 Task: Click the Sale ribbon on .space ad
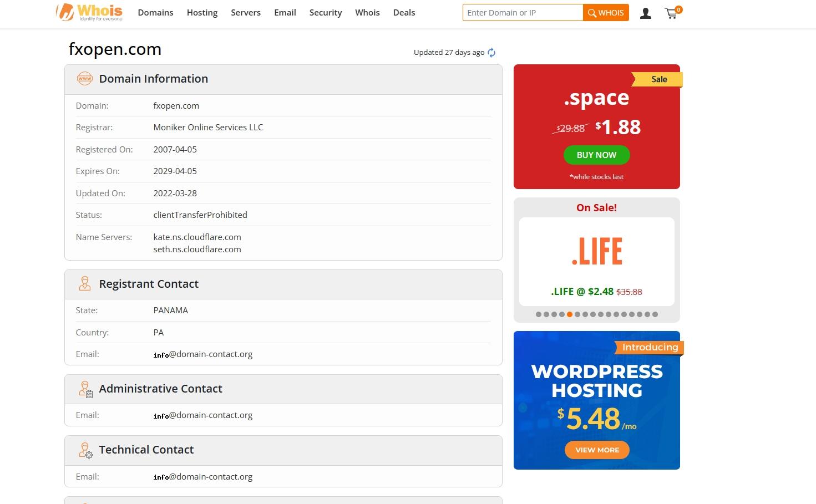pyautogui.click(x=658, y=79)
